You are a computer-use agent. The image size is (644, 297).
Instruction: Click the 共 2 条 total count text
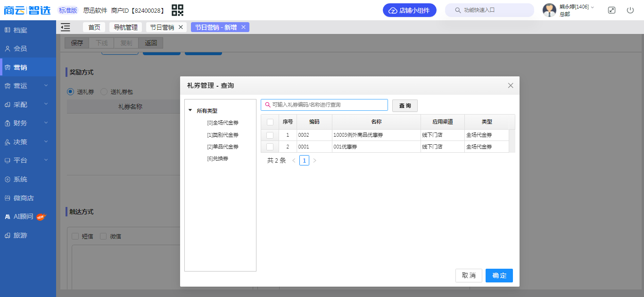(277, 161)
